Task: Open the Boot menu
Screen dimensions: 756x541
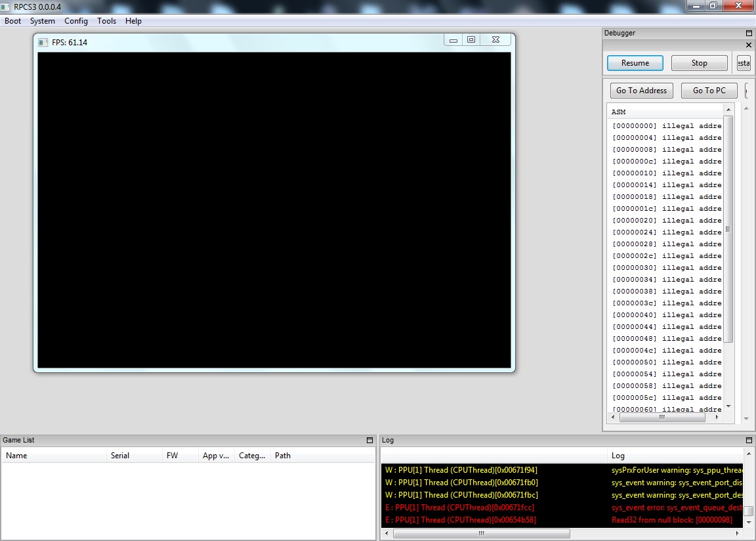Action: [x=13, y=21]
